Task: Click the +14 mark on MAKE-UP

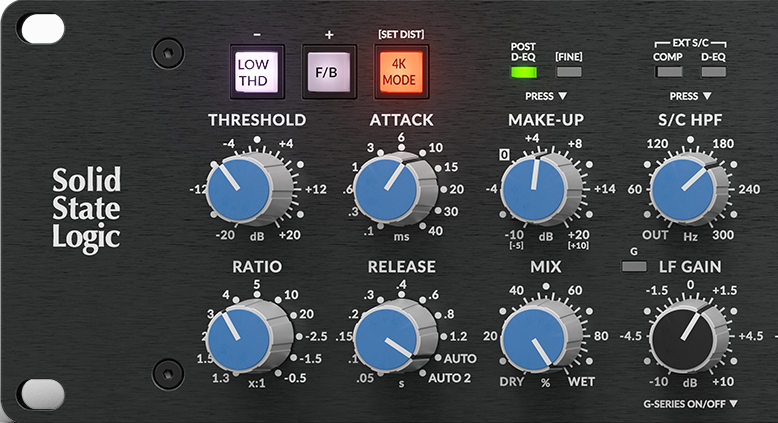Action: [605, 189]
